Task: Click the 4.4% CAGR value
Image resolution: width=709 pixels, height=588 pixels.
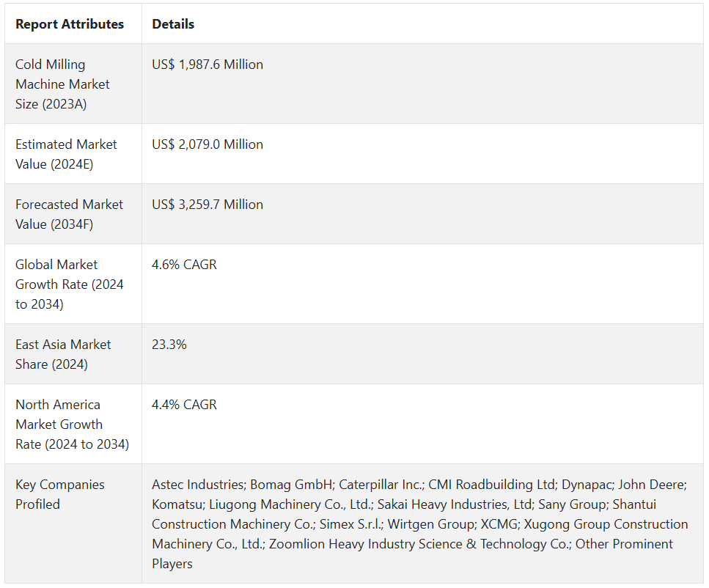Action: coord(184,405)
